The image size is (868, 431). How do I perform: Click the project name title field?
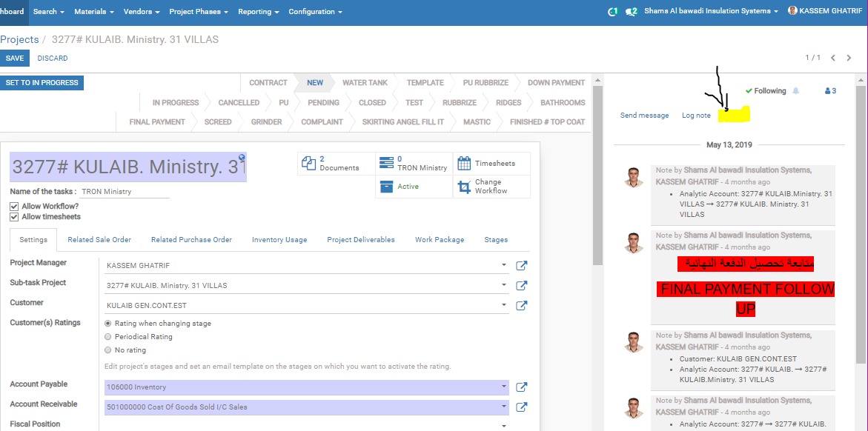click(x=127, y=167)
